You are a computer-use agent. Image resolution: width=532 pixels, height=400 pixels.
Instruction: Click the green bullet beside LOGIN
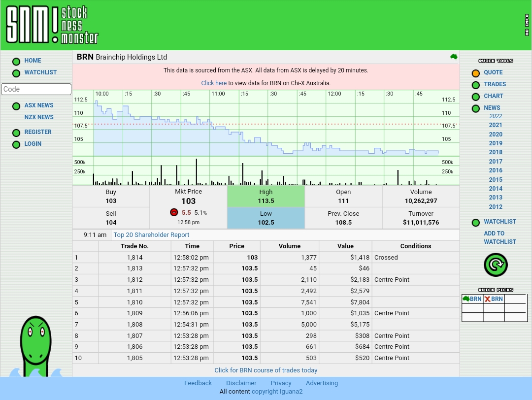[x=16, y=144]
